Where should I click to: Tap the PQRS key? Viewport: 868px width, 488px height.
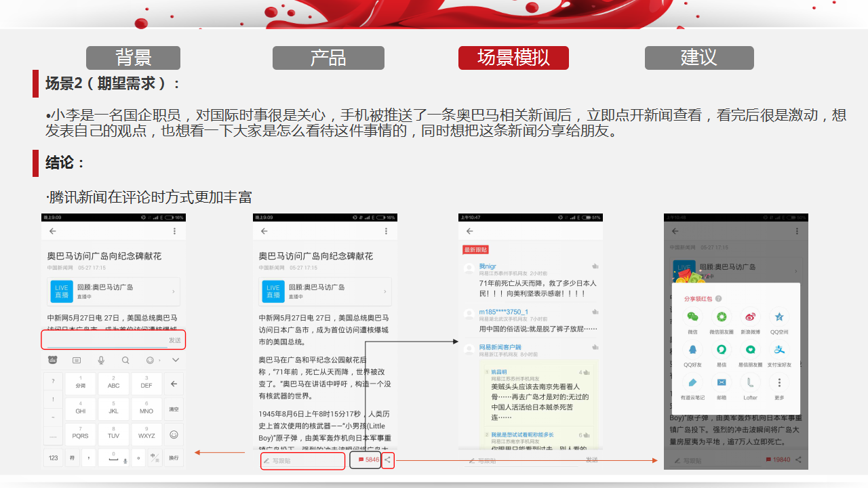pos(81,434)
